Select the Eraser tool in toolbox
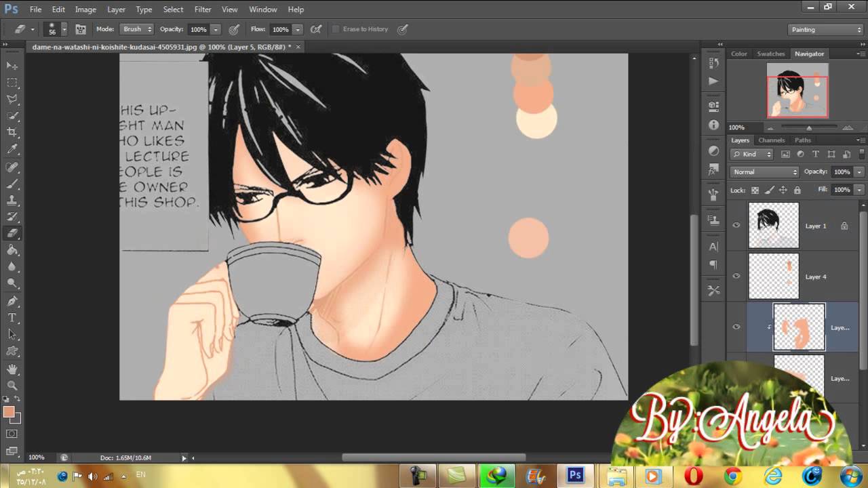This screenshot has height=488, width=868. (12, 233)
